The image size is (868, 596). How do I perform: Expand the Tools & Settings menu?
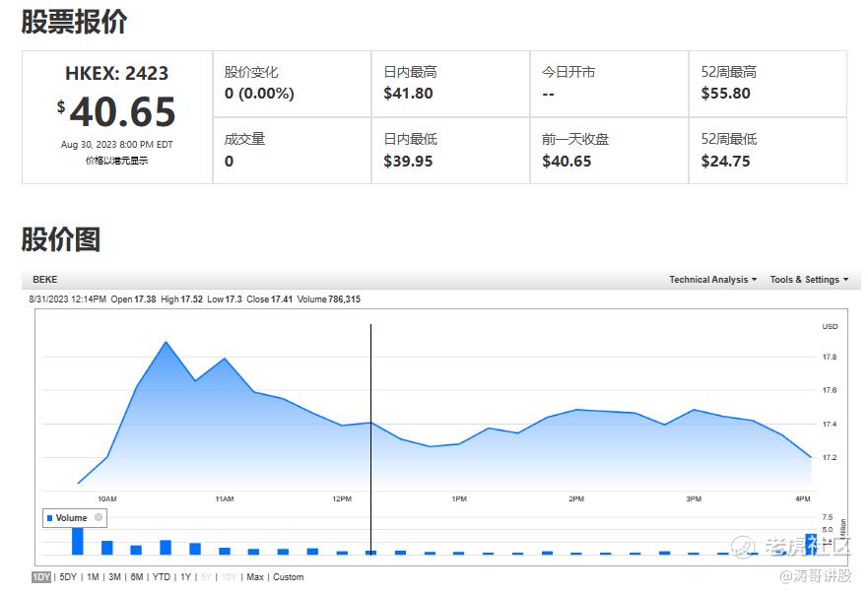809,280
